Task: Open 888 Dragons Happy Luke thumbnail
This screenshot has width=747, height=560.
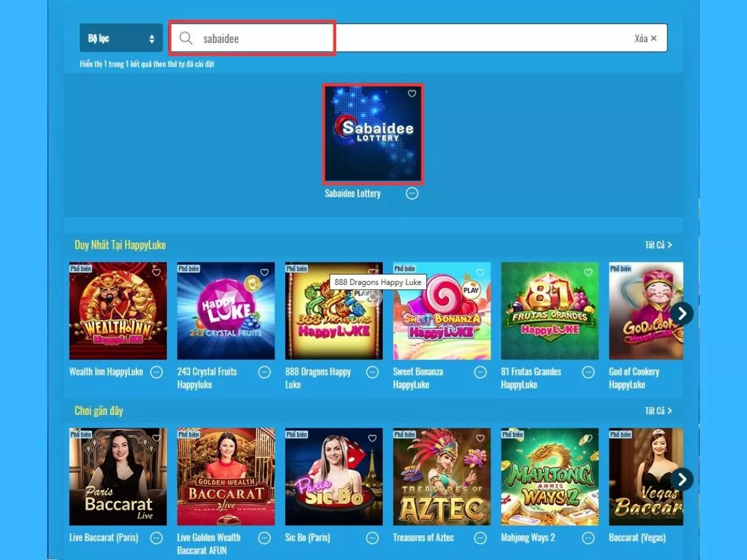Action: click(334, 310)
